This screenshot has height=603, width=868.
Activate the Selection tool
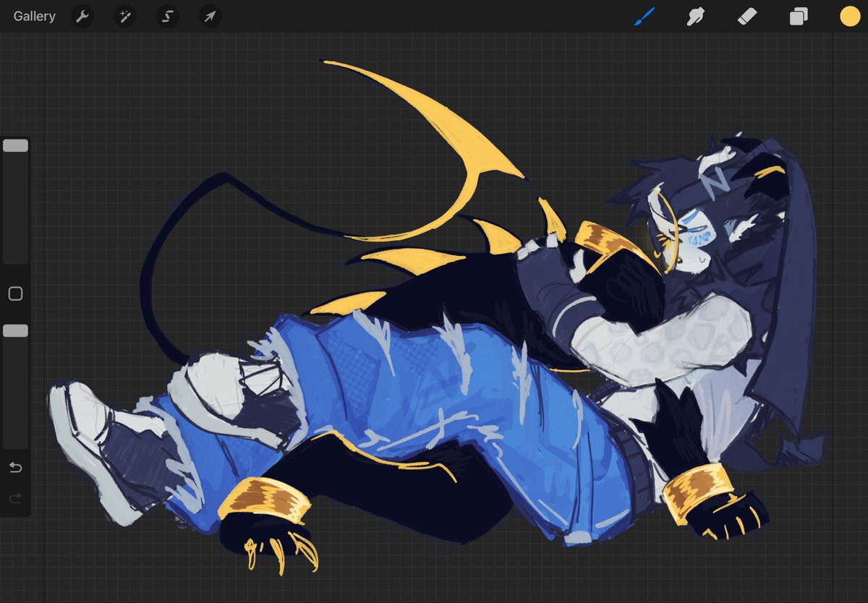[167, 16]
